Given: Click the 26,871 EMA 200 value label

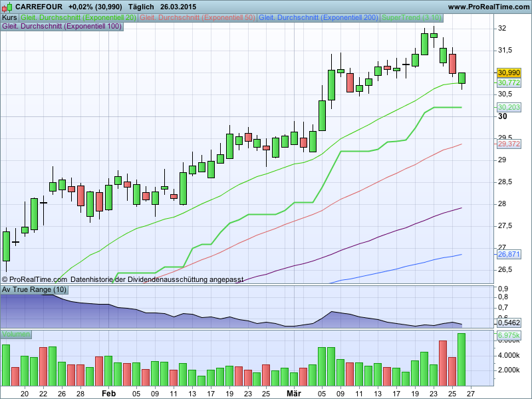Looking at the screenshot, I should [x=509, y=254].
